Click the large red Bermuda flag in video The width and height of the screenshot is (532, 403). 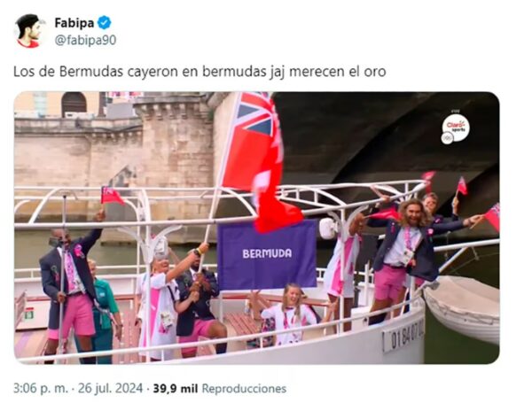coord(260,161)
